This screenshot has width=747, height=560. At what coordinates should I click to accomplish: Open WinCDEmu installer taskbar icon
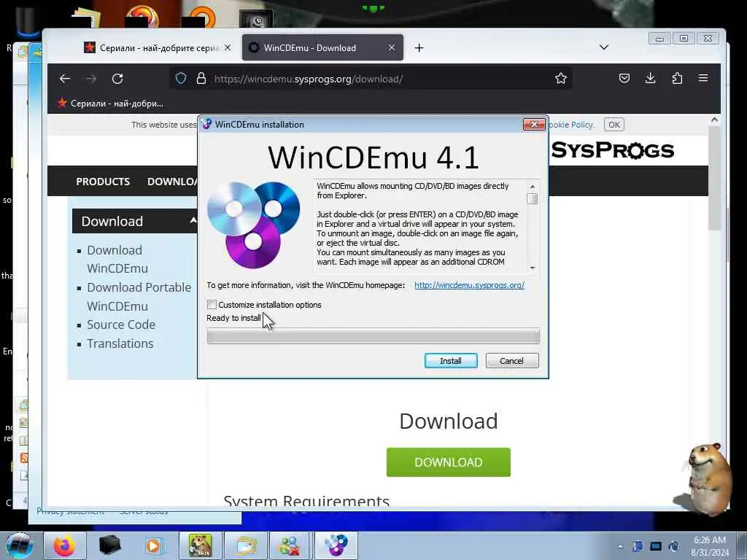tap(336, 545)
